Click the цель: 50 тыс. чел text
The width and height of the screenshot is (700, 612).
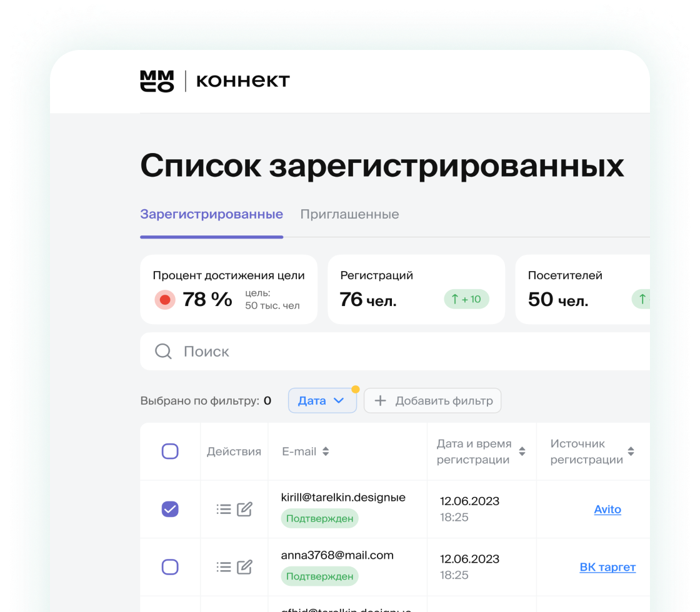click(x=272, y=299)
